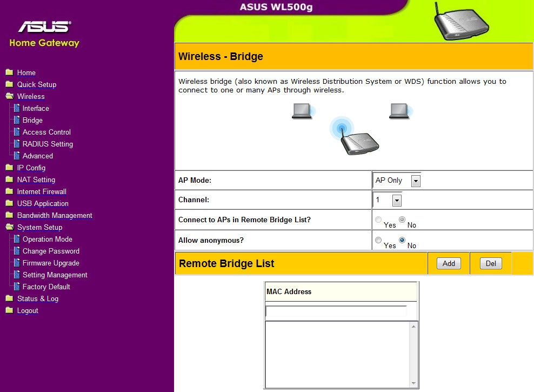Click the page icon next to Access Control
The image size is (534, 392).
pos(17,132)
